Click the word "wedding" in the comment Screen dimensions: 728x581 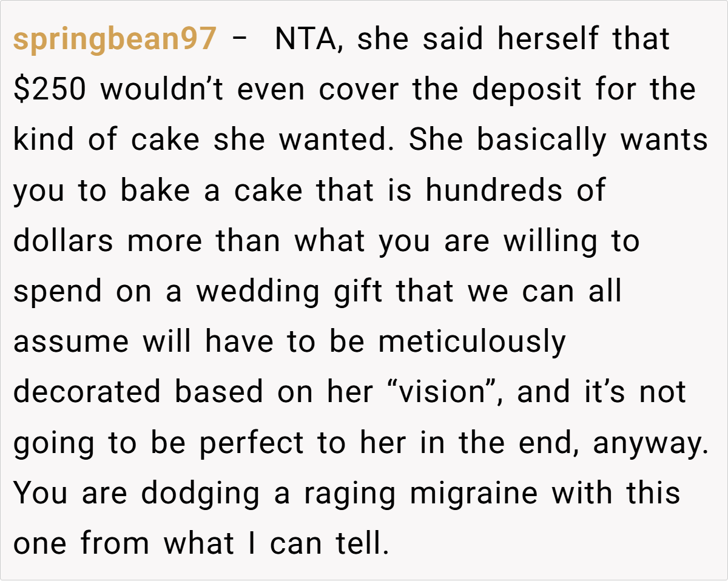(258, 292)
